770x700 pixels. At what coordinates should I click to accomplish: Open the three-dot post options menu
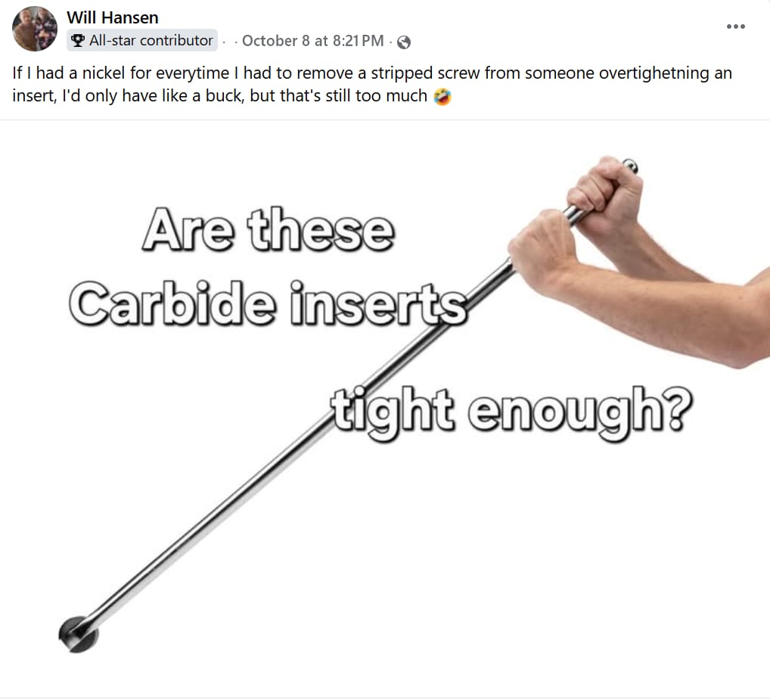[x=735, y=26]
